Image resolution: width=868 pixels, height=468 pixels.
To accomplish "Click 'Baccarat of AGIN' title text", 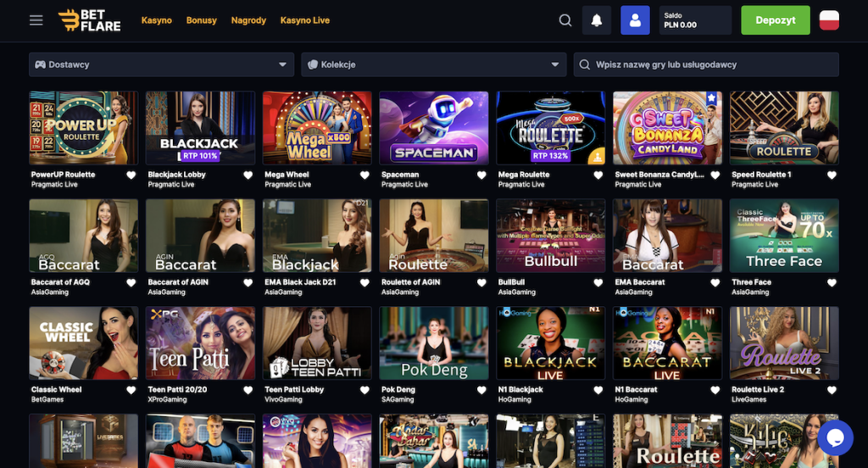I will [178, 282].
